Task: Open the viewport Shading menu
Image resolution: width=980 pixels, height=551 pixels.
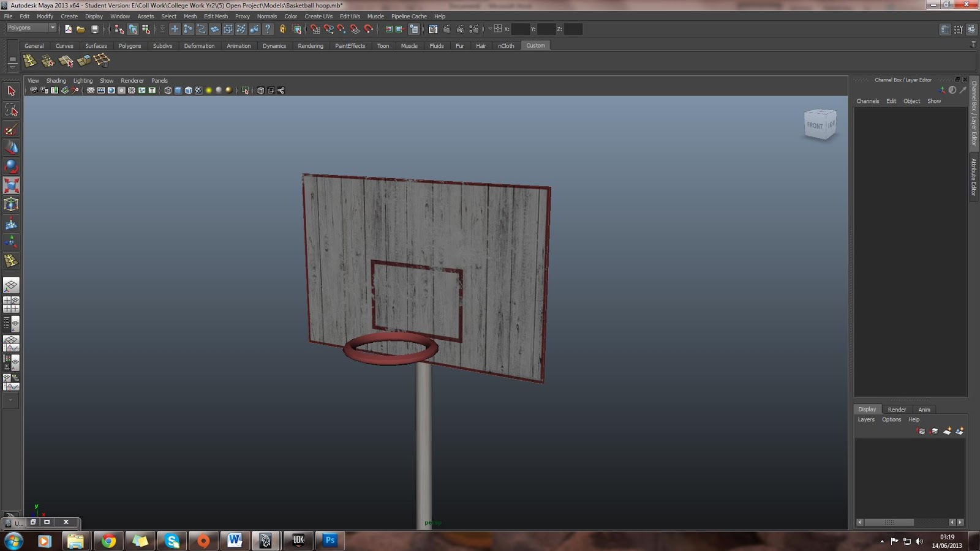Action: click(56, 81)
